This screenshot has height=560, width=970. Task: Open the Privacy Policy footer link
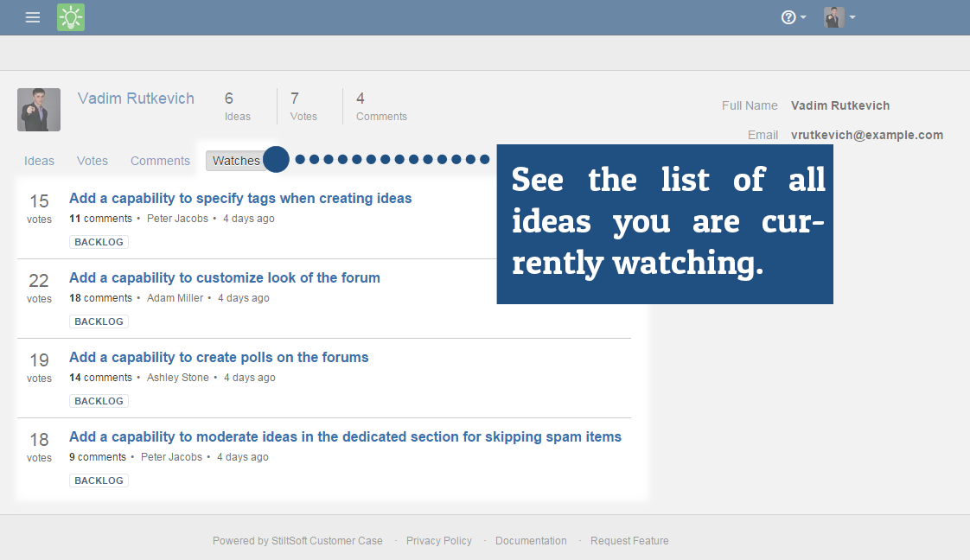[439, 541]
